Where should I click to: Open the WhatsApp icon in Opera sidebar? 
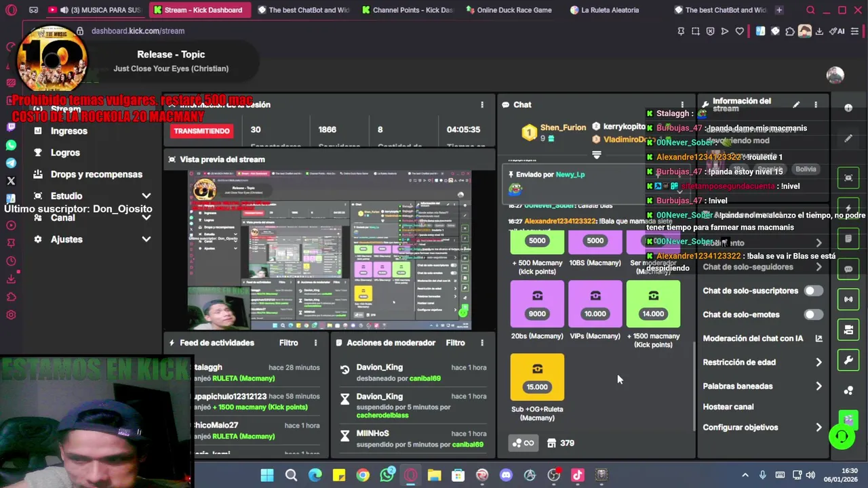click(11, 145)
